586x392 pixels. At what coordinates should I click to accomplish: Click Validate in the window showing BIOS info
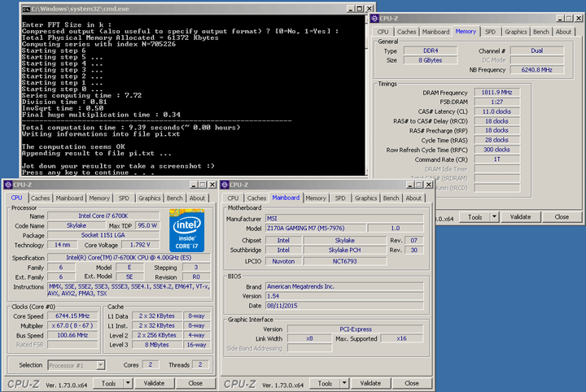tap(372, 383)
